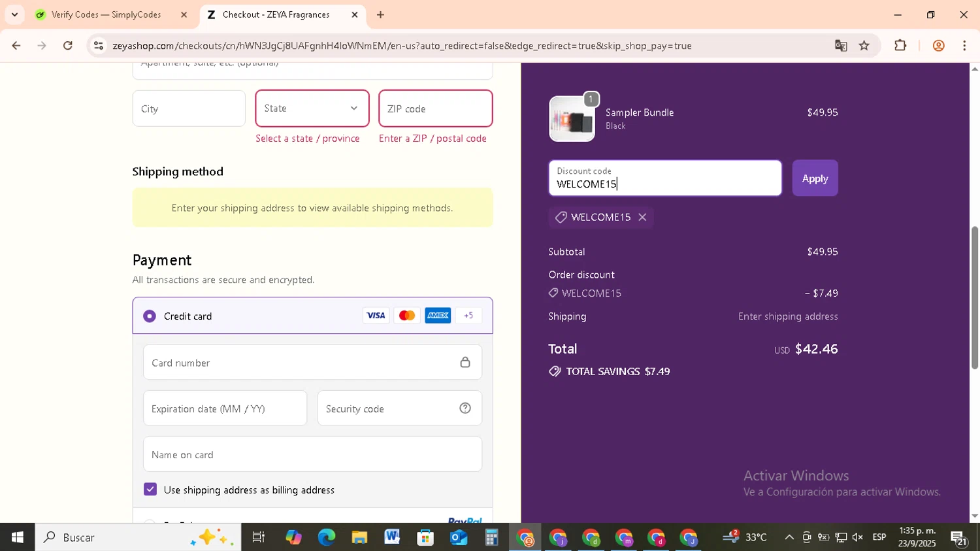The width and height of the screenshot is (980, 551).
Task: Open site information icon in address bar
Action: tap(99, 46)
